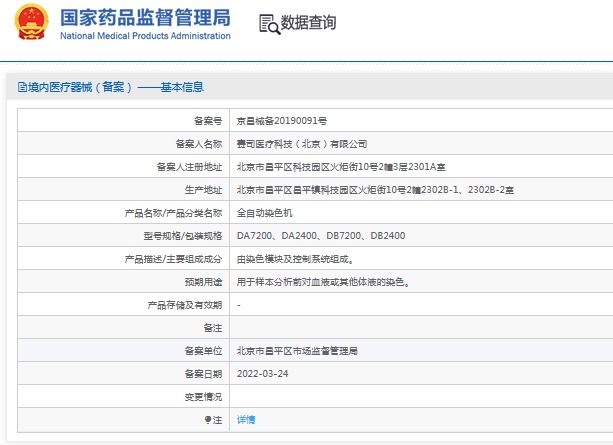Click the 变更情况 label
Image resolution: width=613 pixels, height=445 pixels.
(x=203, y=397)
